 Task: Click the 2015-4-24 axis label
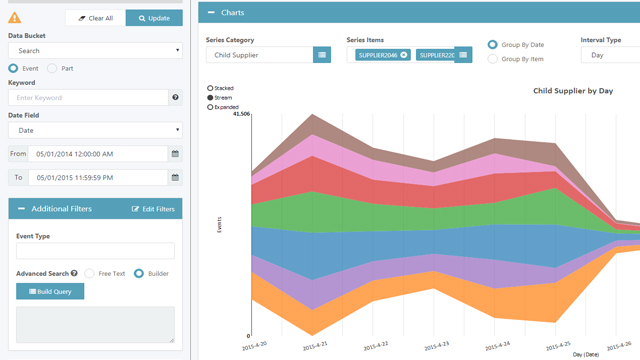[498, 346]
